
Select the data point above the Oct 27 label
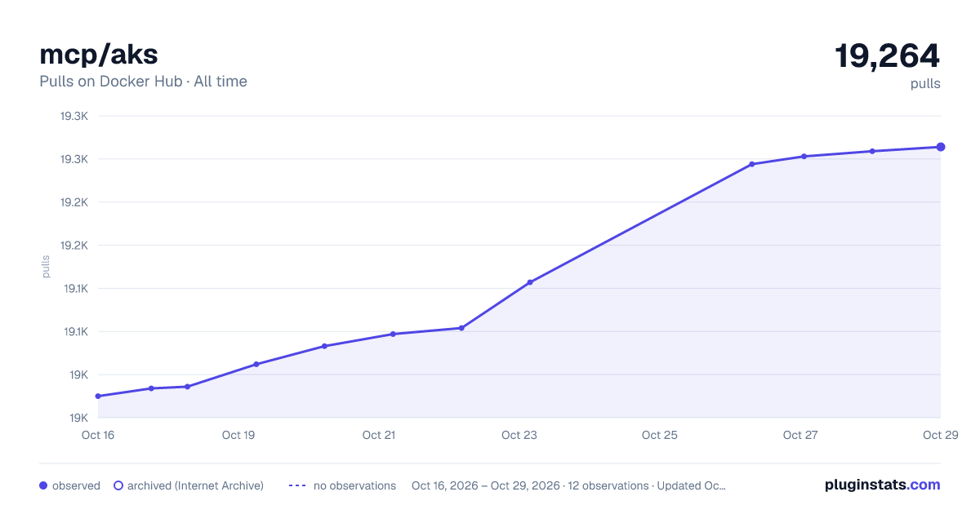pos(804,157)
